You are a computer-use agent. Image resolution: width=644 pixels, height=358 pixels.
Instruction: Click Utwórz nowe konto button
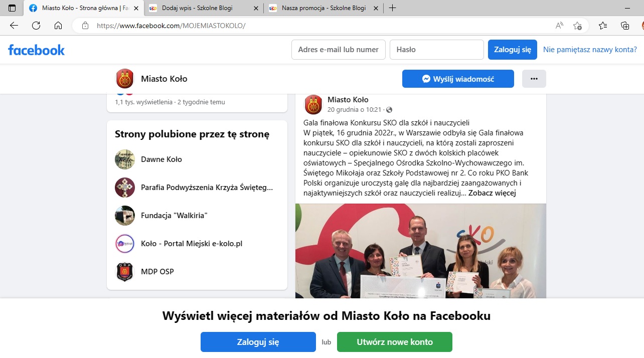pyautogui.click(x=395, y=342)
